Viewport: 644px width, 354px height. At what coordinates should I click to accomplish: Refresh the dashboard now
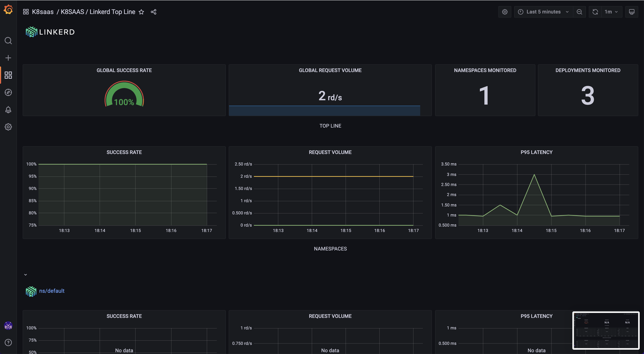(595, 12)
